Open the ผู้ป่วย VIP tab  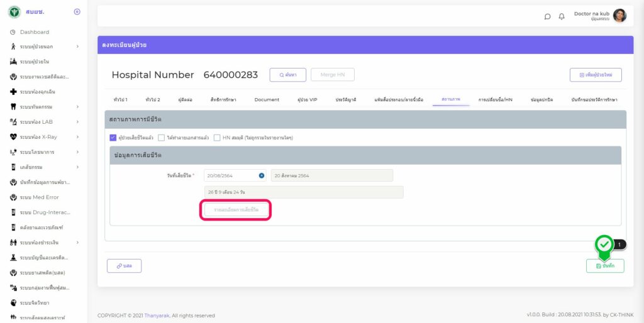[307, 99]
